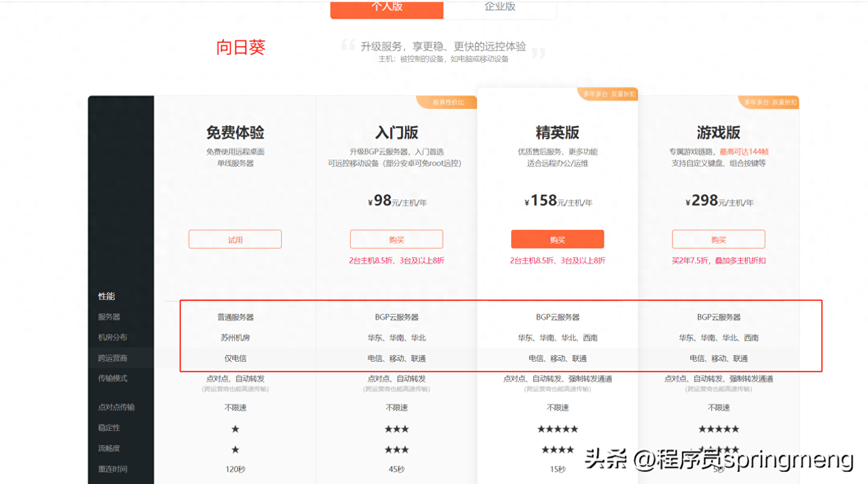Switch to the 个人版 tab

coord(387,8)
